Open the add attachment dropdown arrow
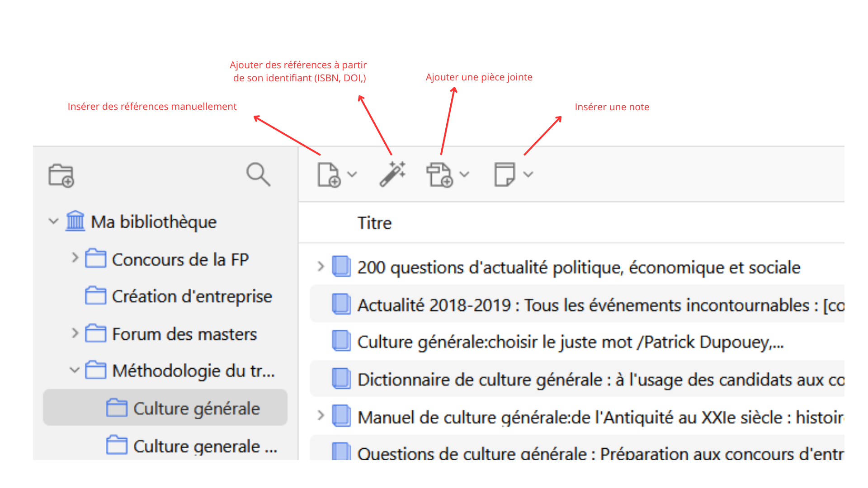The width and height of the screenshot is (868, 488). point(464,174)
